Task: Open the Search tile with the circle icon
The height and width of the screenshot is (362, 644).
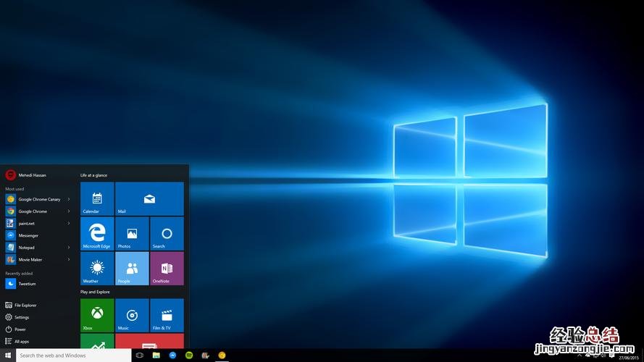Action: [167, 234]
